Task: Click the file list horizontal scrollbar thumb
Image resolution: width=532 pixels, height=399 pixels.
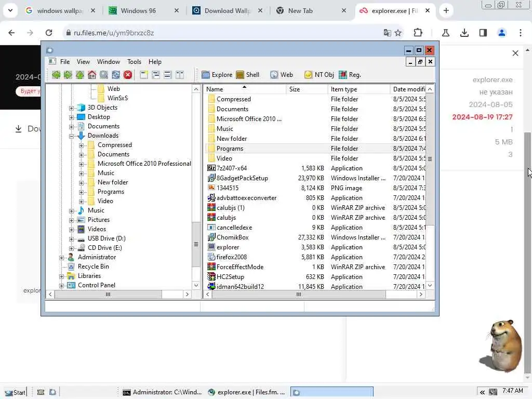Action: click(x=299, y=295)
